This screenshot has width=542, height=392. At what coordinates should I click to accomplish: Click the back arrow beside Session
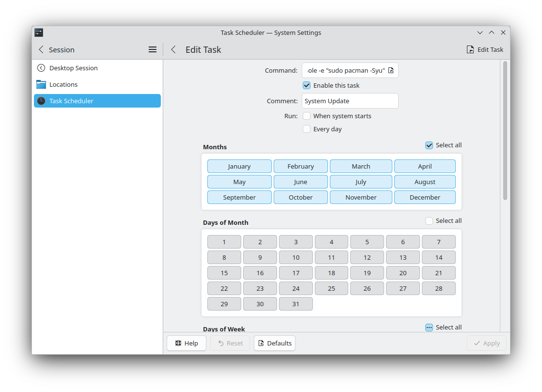coord(41,49)
